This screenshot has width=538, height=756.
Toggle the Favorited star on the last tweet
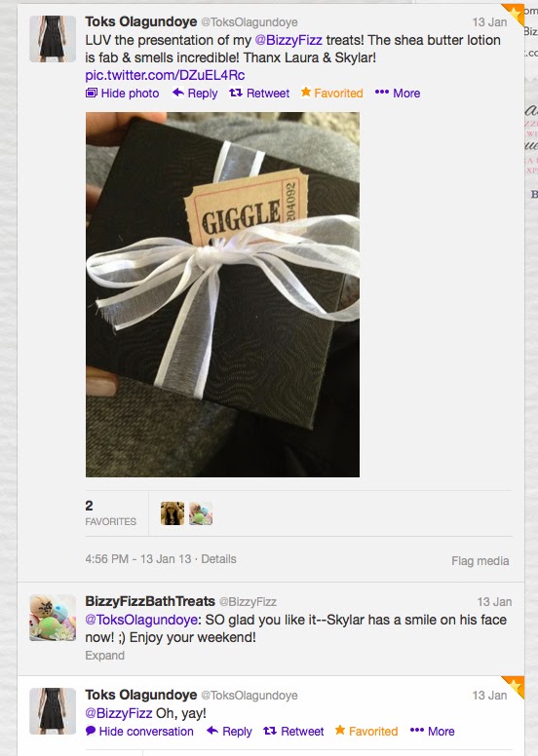click(x=340, y=730)
